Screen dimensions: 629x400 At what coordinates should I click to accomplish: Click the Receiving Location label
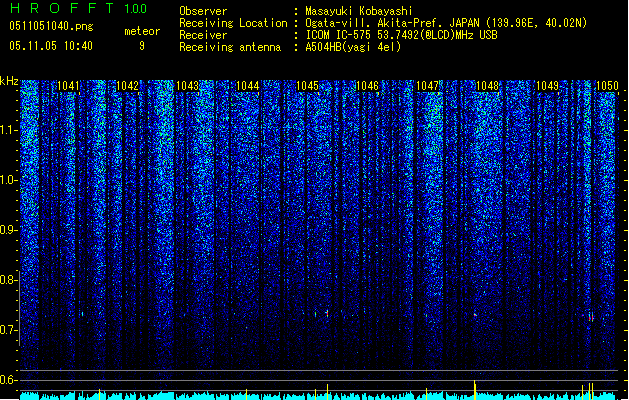coord(233,23)
